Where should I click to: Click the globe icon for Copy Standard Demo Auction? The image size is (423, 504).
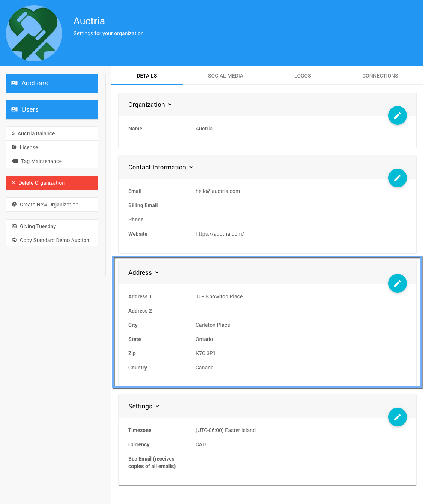14,240
